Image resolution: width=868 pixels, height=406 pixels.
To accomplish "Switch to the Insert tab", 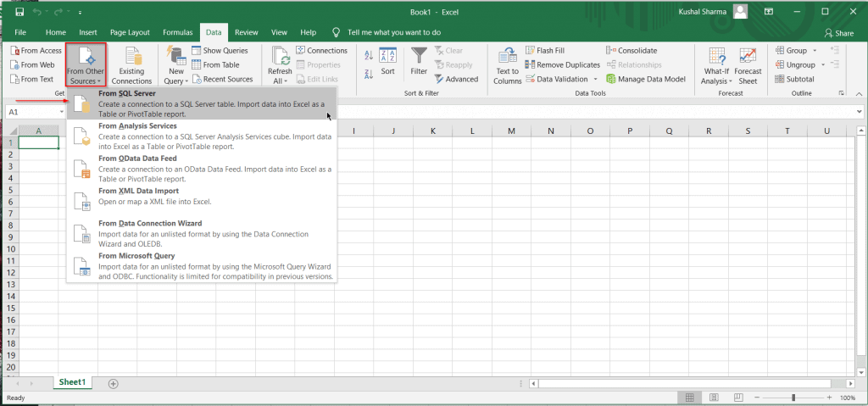I will pos(88,33).
